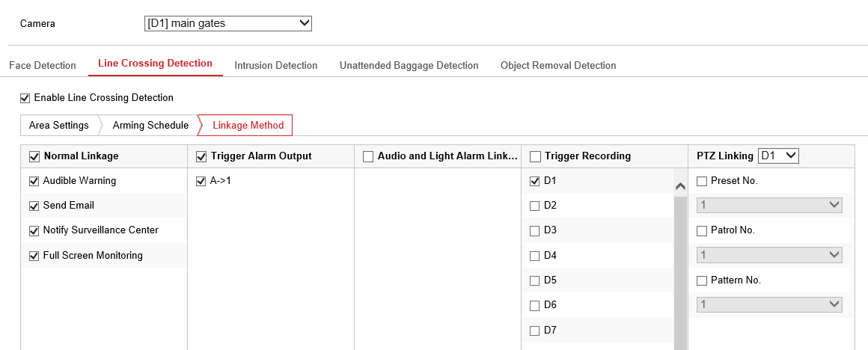Toggle the Normal Linkage header checkbox

[34, 156]
